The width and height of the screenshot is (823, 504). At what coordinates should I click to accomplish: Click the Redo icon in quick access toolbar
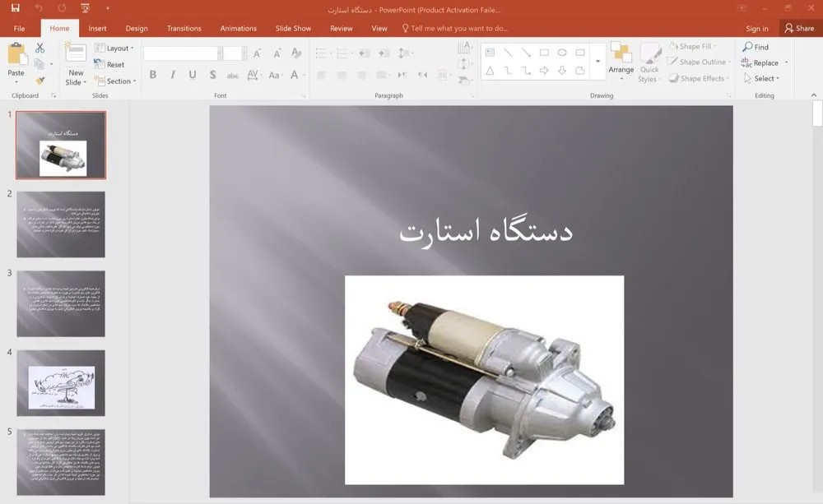click(62, 8)
